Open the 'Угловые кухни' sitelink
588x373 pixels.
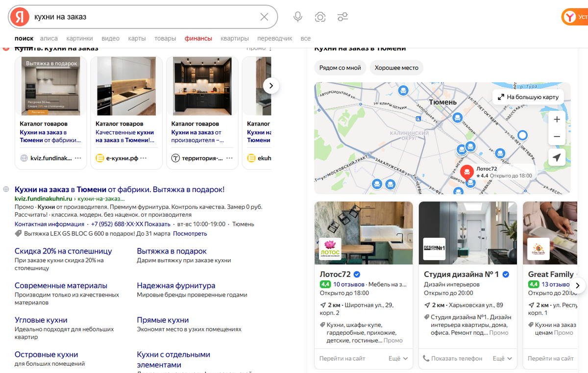coord(41,320)
